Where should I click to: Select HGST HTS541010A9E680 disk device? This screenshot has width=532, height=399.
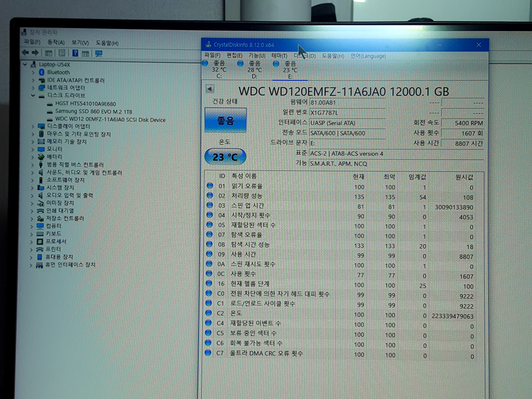pyautogui.click(x=85, y=104)
